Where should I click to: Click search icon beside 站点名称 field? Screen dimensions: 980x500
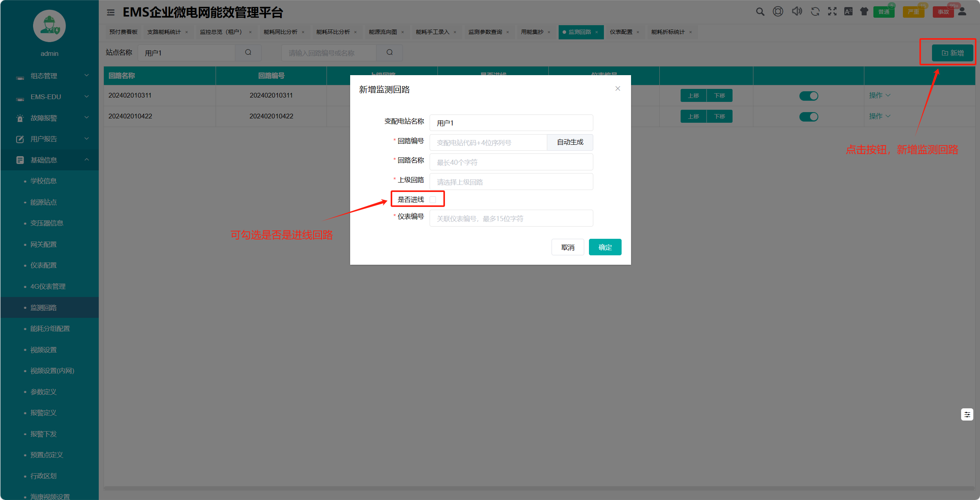point(248,52)
